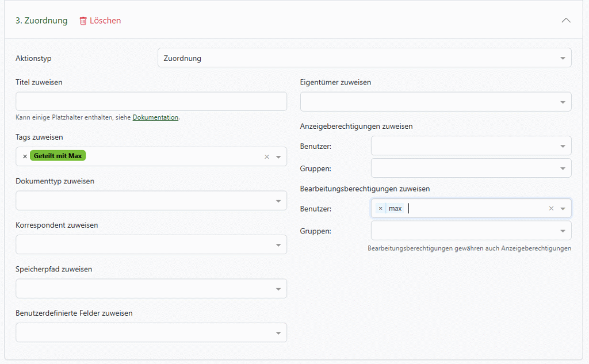The height and width of the screenshot is (364, 589).
Task: Click the 3. Zuordnung section header
Action: 41,21
